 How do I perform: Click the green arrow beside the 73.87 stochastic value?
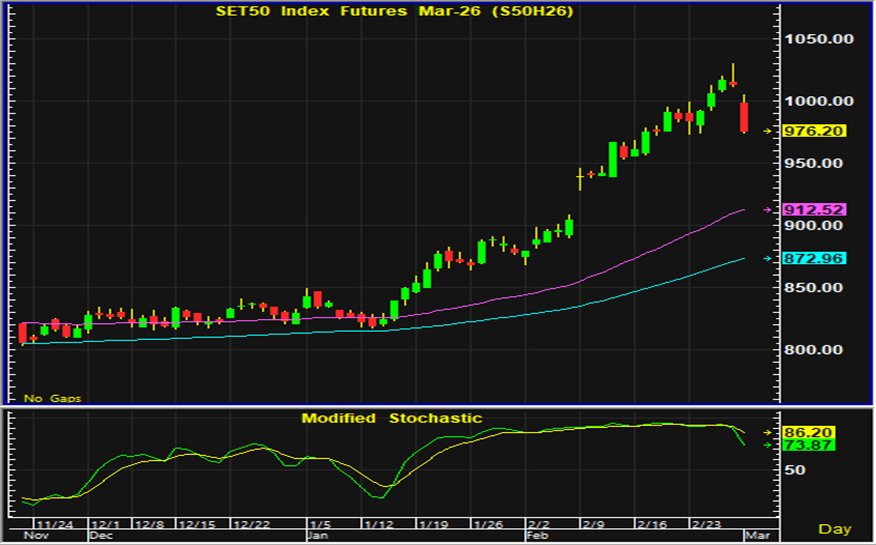[768, 445]
